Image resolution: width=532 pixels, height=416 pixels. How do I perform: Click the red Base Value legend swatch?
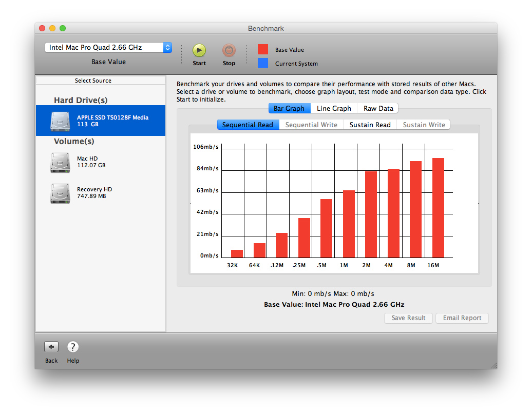coord(263,49)
